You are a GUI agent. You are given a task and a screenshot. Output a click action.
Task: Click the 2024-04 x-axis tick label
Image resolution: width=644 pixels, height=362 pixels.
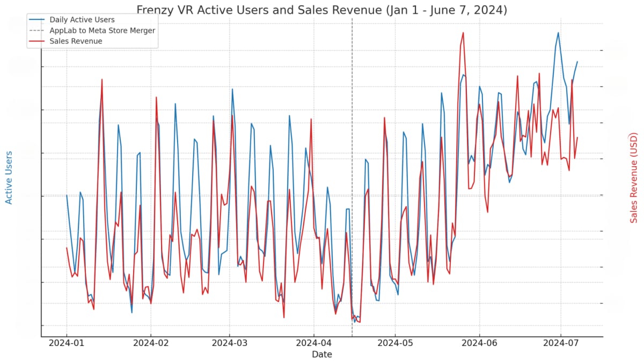click(x=314, y=343)
